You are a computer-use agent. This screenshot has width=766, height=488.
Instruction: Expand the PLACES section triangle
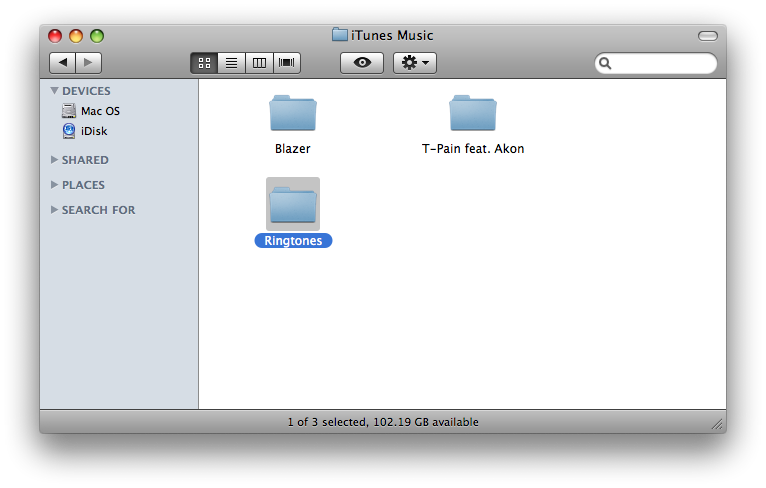pos(54,185)
